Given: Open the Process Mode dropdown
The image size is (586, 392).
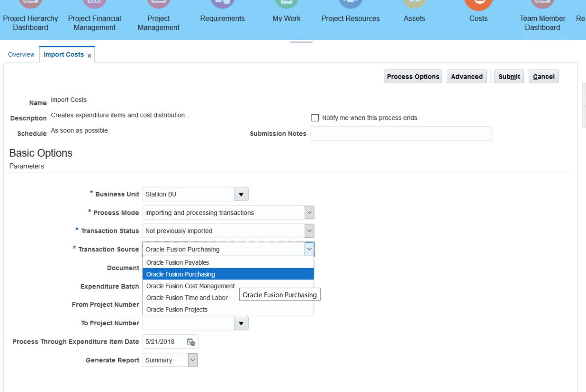Looking at the screenshot, I should pyautogui.click(x=309, y=213).
